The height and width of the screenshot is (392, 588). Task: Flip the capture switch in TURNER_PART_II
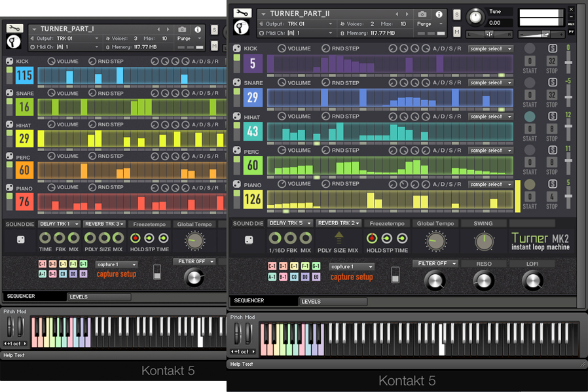394,274
